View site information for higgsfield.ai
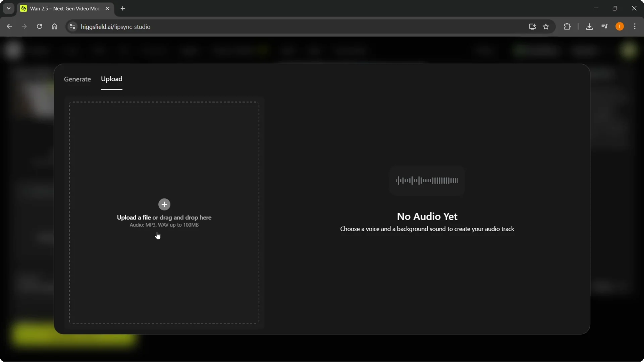 (72, 26)
